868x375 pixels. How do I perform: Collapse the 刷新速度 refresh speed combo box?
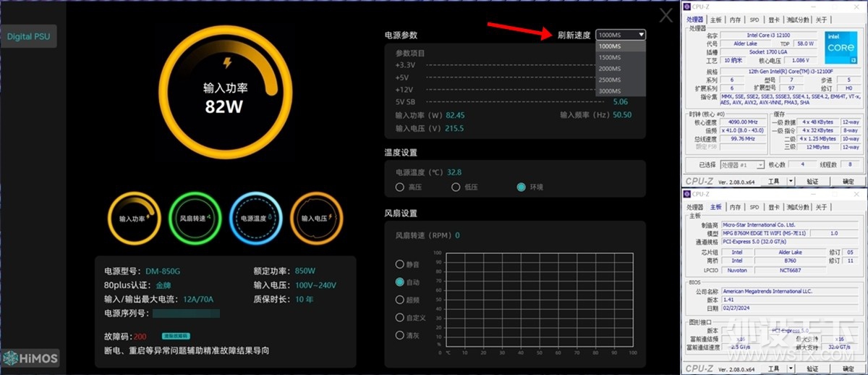coord(621,35)
